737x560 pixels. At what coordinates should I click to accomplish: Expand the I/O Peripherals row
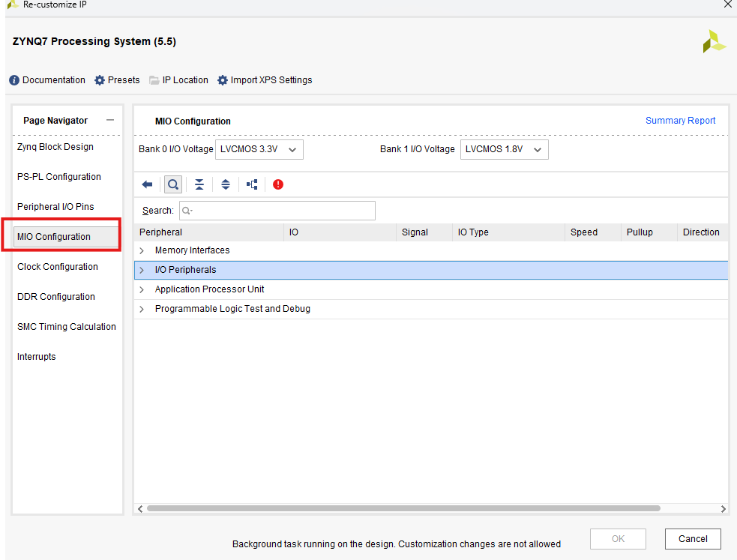tap(142, 270)
